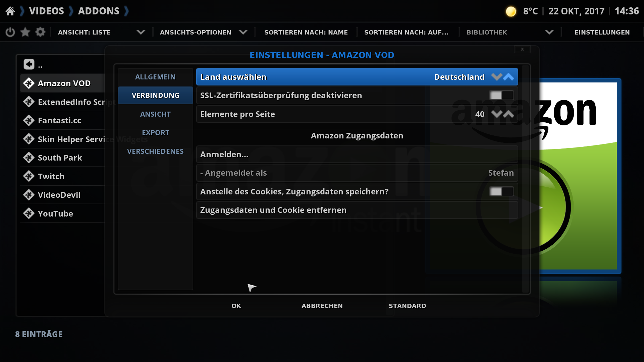Screen dimensions: 644x362
Task: Select YouTube in the addon list
Action: click(x=62, y=214)
